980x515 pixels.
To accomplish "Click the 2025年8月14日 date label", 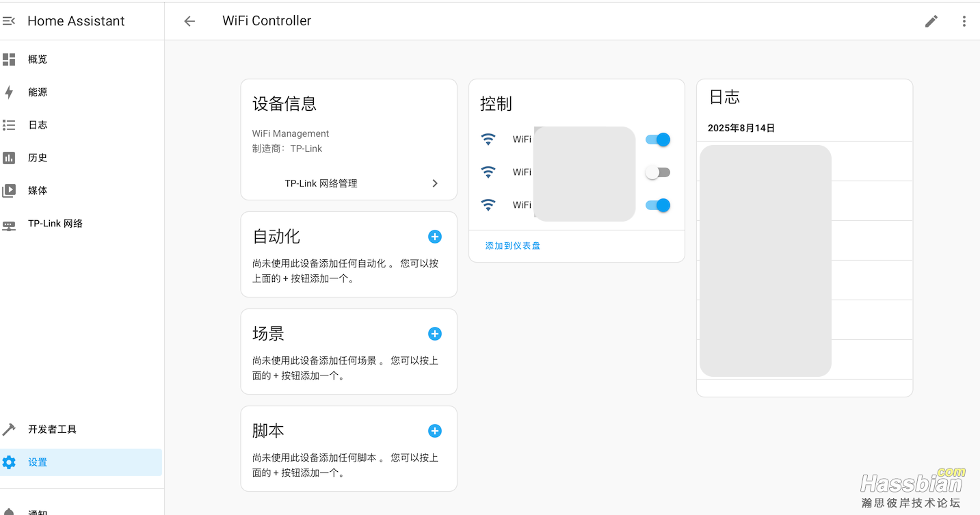I will click(x=741, y=128).
